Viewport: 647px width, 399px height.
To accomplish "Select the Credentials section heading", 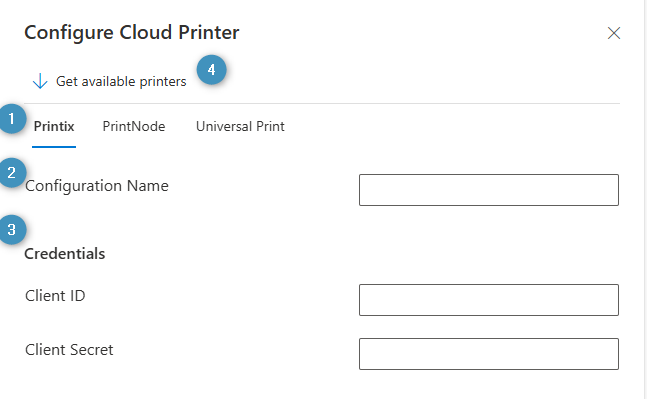I will (65, 254).
